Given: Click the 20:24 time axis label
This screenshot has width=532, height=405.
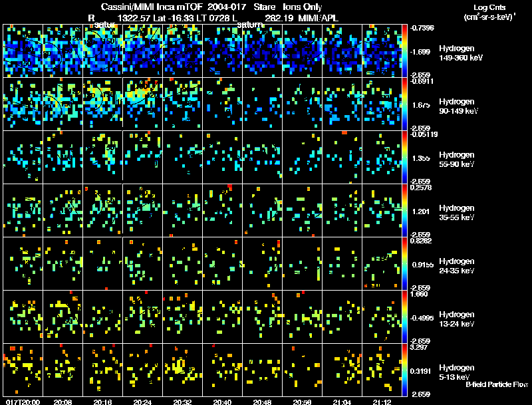Looking at the screenshot, I should coord(142,402).
